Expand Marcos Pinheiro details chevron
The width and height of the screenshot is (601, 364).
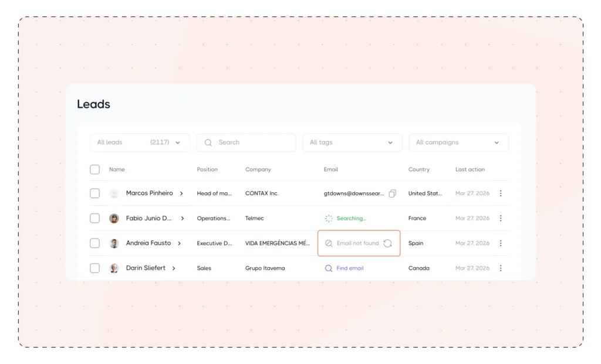[x=182, y=193]
